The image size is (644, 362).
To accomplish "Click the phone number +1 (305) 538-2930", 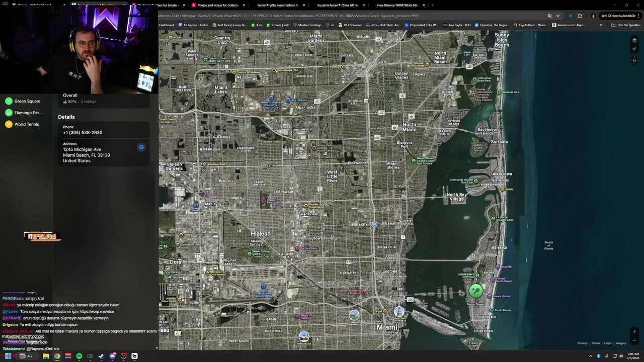I will coord(83,133).
